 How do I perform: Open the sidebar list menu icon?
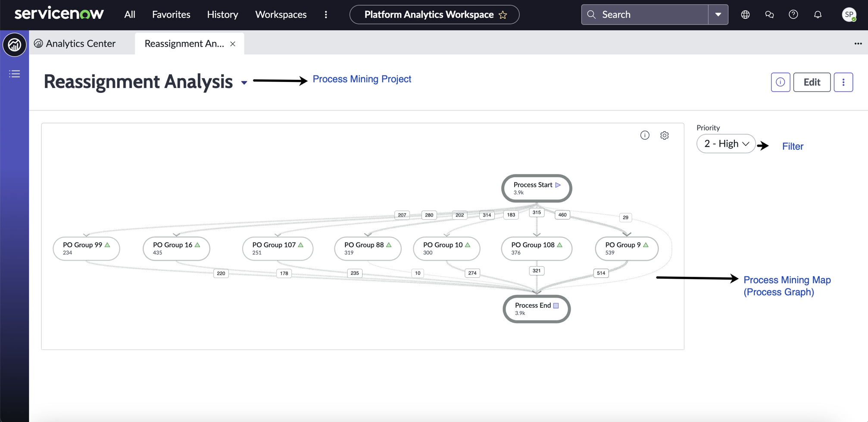click(x=15, y=74)
